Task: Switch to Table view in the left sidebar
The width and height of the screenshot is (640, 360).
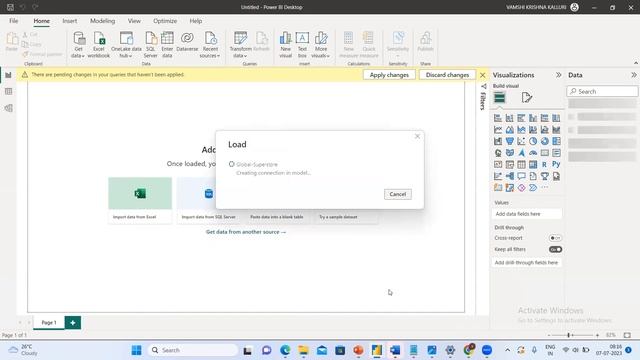Action: 8,91
